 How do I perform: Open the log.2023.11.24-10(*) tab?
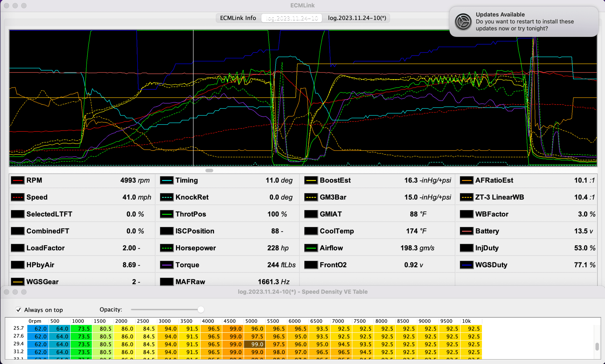point(357,18)
